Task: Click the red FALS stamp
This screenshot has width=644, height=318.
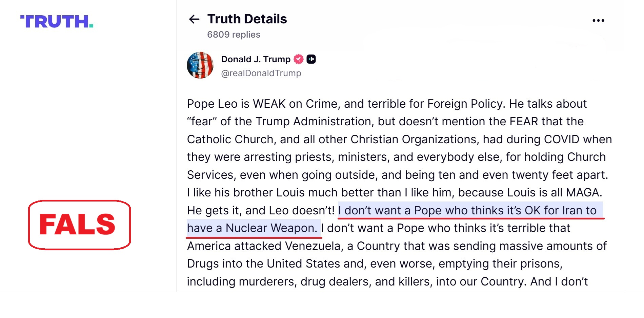Action: (x=79, y=225)
